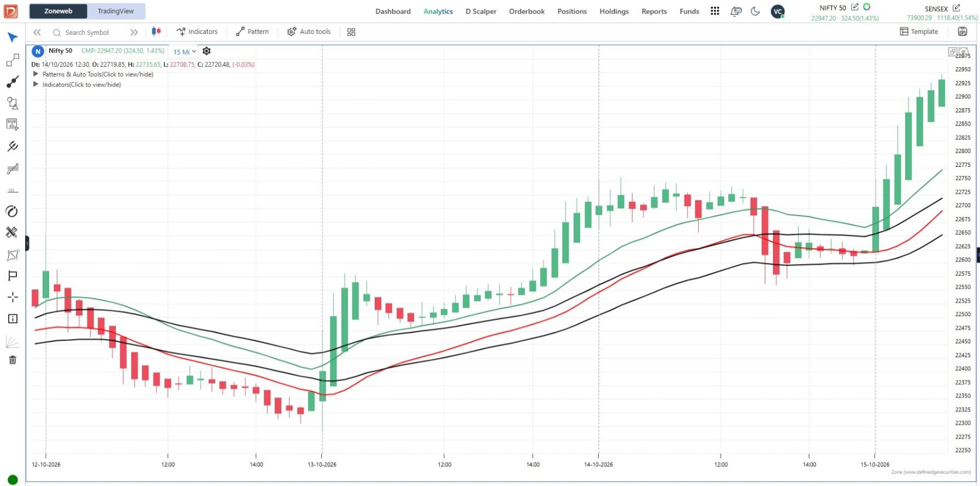Toggle dark mode with the moon icon
The height and width of the screenshot is (486, 980).
[755, 11]
